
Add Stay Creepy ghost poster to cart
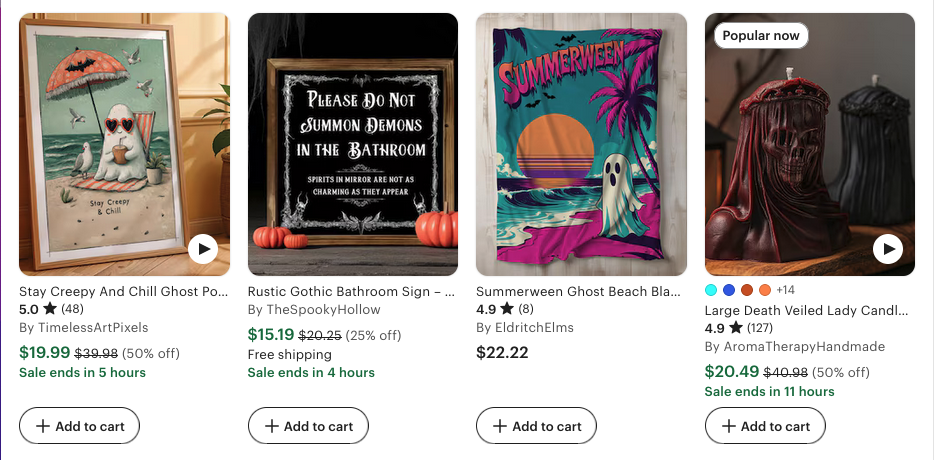(x=79, y=426)
